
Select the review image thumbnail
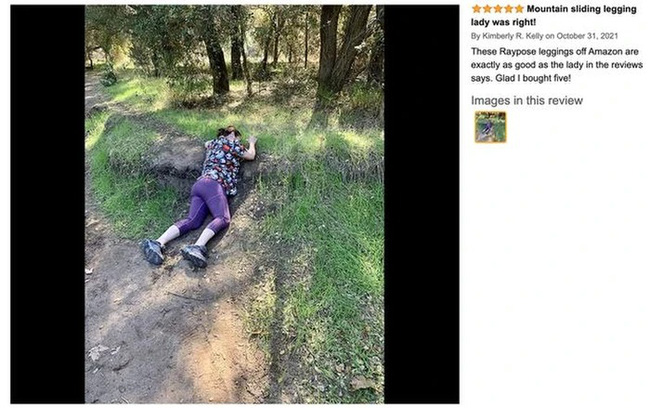click(x=490, y=127)
